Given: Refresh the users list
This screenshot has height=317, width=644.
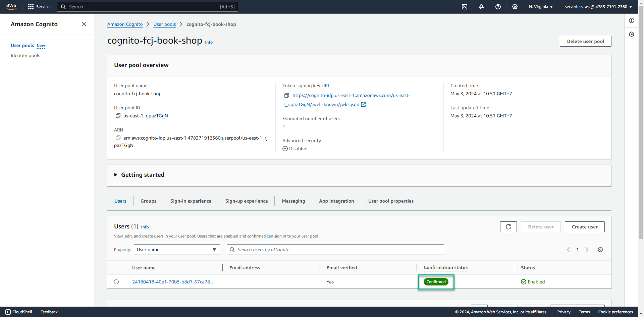Looking at the screenshot, I should tap(508, 227).
